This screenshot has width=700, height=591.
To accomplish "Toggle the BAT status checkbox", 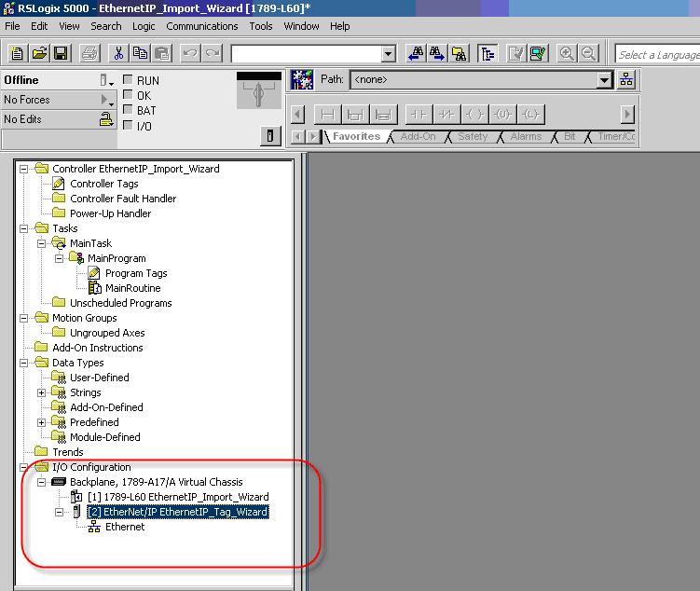I will pyautogui.click(x=128, y=109).
